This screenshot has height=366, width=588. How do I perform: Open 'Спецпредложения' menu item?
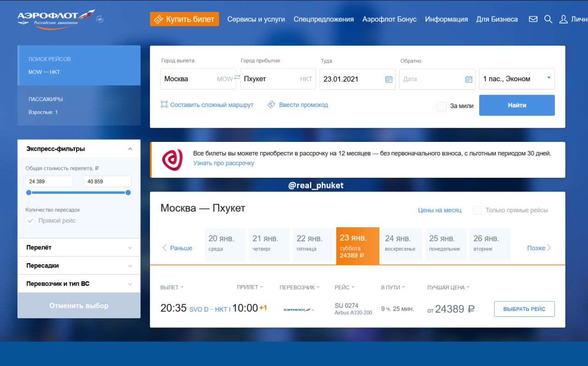(x=324, y=19)
